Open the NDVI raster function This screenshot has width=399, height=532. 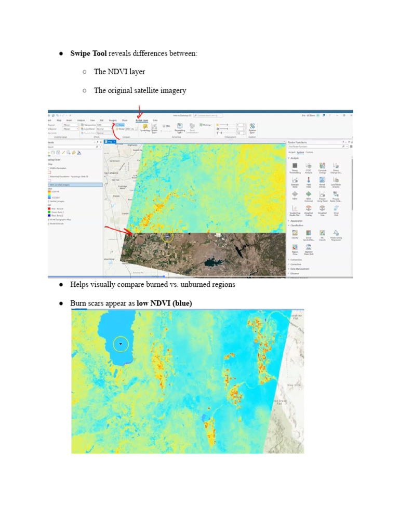295,195
